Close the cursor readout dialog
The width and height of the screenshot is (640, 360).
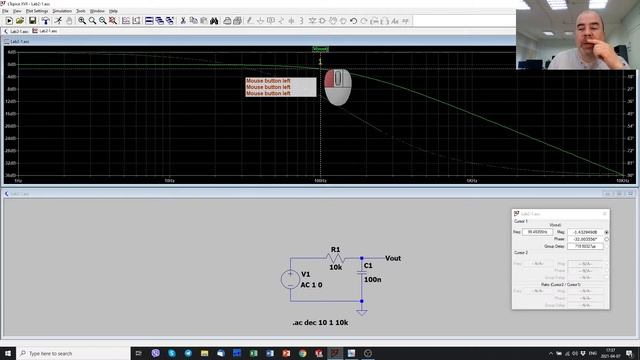pyautogui.click(x=604, y=213)
